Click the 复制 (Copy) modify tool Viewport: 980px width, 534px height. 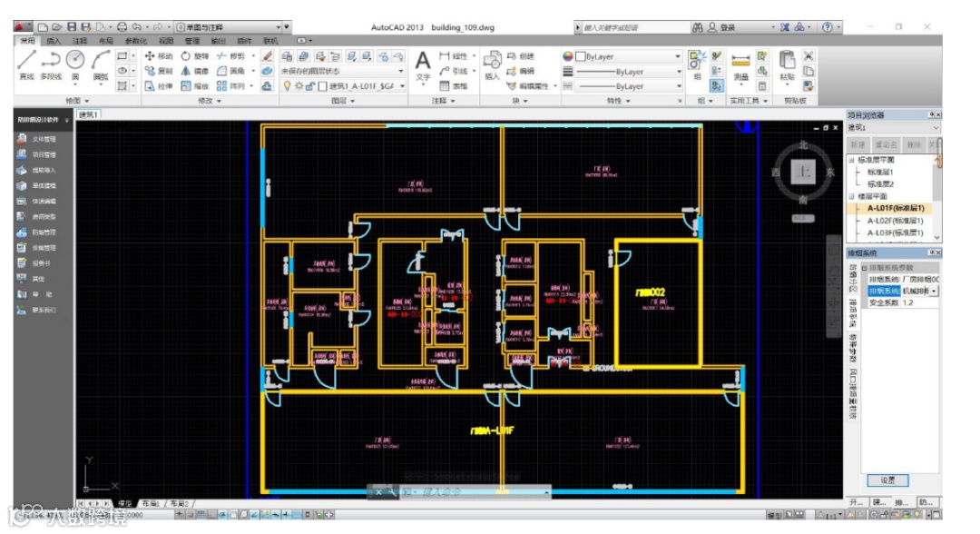pyautogui.click(x=158, y=71)
